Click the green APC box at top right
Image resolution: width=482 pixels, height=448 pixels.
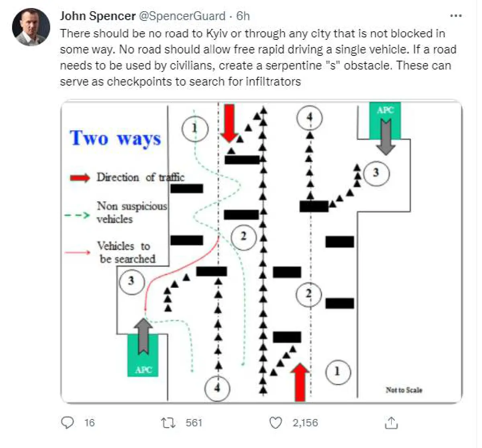click(385, 121)
